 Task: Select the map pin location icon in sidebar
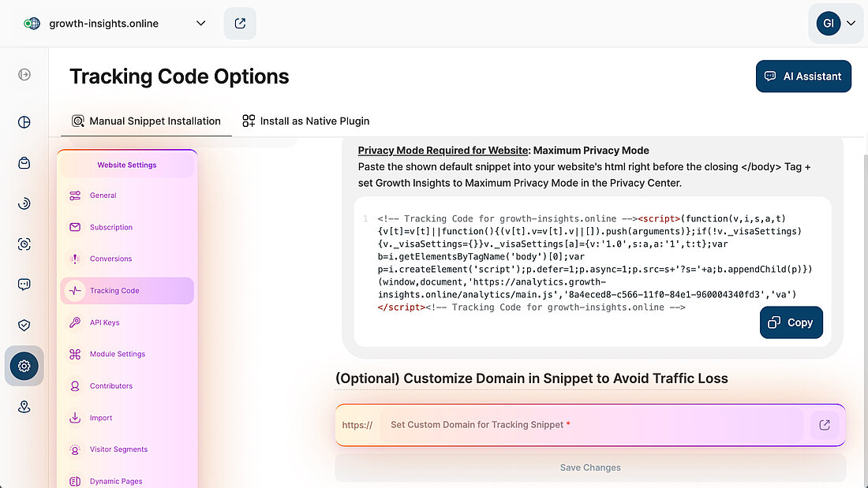point(24,406)
